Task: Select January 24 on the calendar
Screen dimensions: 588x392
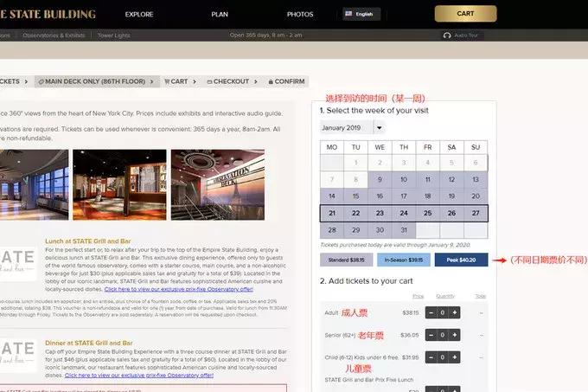Action: tap(404, 213)
